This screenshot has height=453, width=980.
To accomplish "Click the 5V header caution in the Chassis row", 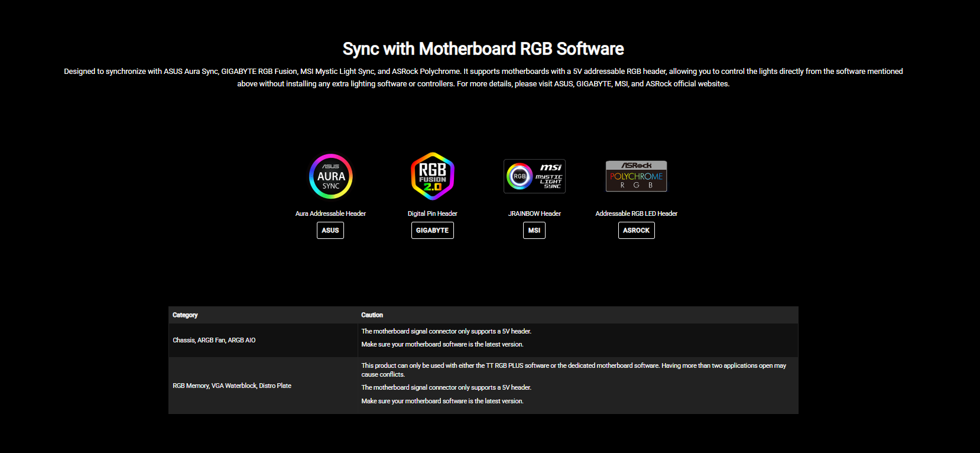I will [446, 331].
